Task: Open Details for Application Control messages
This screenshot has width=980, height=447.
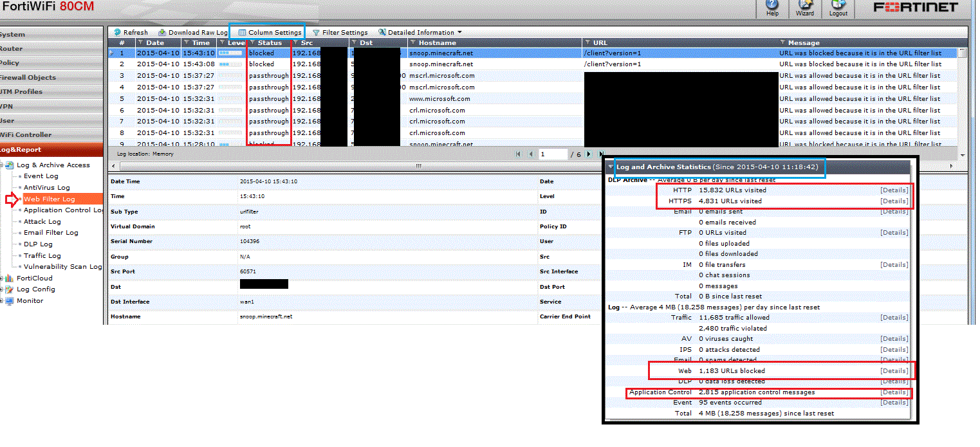Action: click(x=894, y=392)
